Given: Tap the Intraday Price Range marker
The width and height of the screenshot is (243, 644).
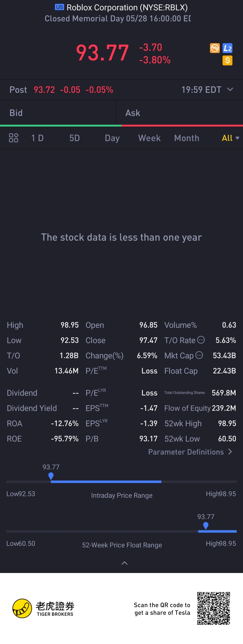Looking at the screenshot, I should (51, 476).
